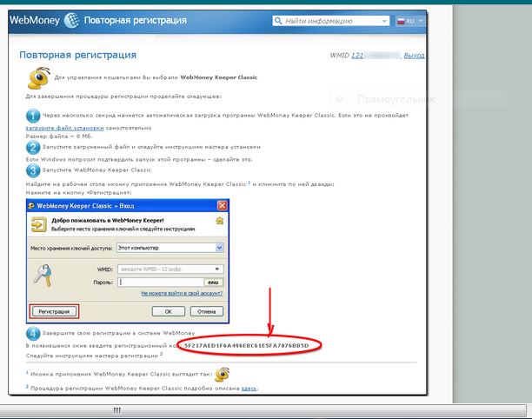Click the horizontal scrollbar thumb at the bottom

(117, 410)
